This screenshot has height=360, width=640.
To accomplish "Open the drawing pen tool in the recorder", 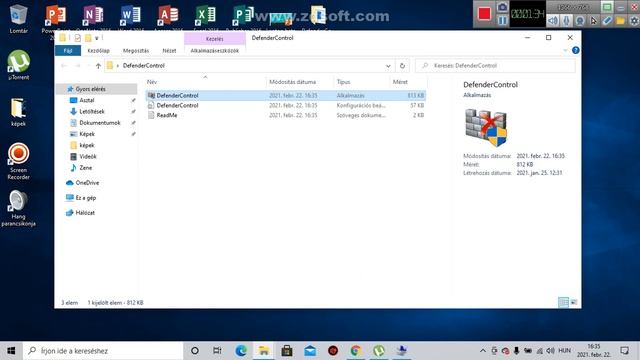I will click(x=607, y=20).
